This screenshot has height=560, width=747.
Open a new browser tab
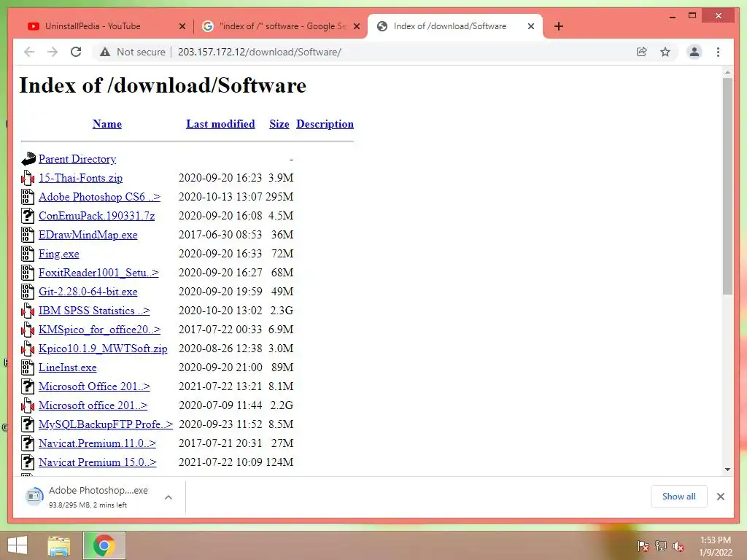pyautogui.click(x=559, y=26)
